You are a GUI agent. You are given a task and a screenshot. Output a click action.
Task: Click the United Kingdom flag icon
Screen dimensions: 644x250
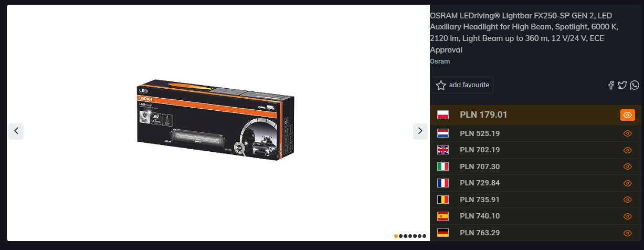443,150
